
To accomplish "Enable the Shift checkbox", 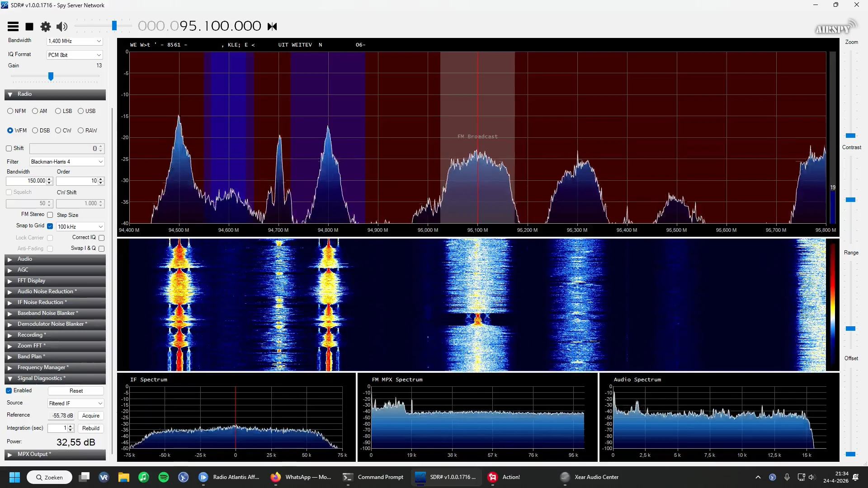I will click(9, 148).
